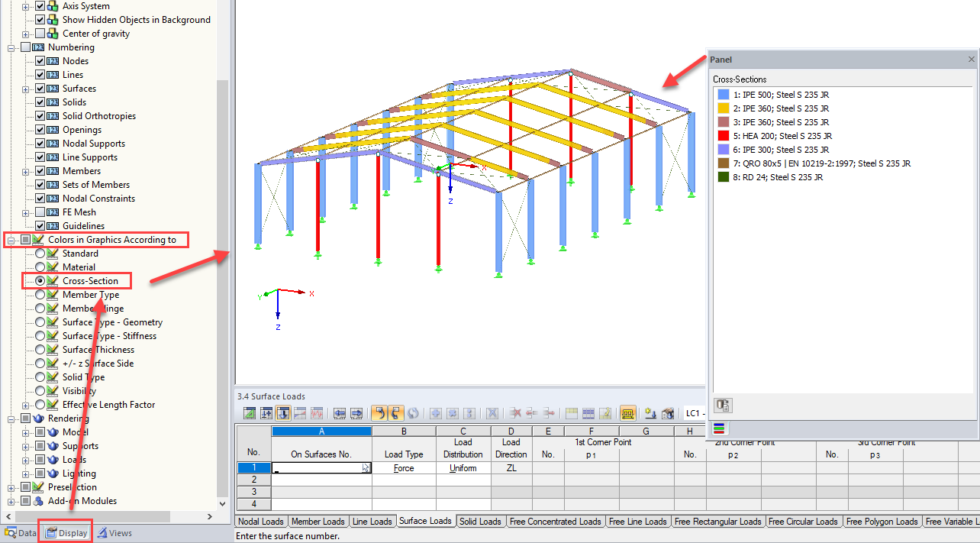Click the go to next table arrow icon

pos(356,413)
